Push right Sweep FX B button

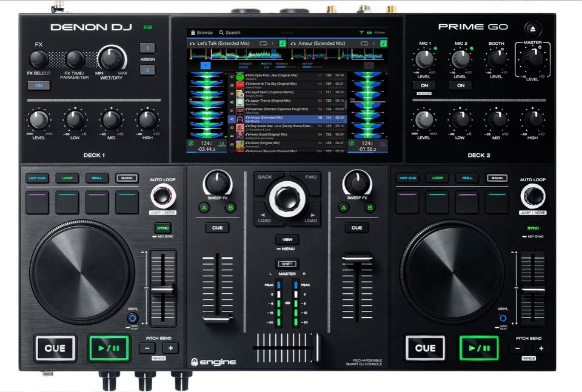coord(370,208)
